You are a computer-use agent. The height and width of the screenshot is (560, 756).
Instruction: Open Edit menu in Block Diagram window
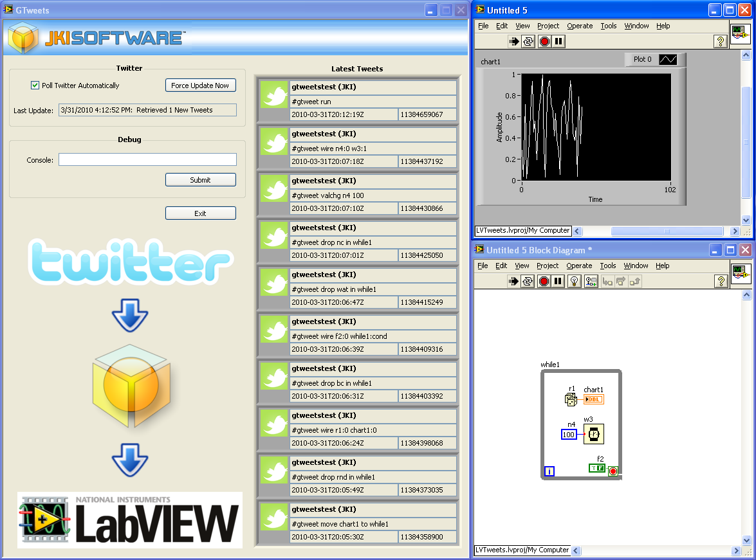501,266
